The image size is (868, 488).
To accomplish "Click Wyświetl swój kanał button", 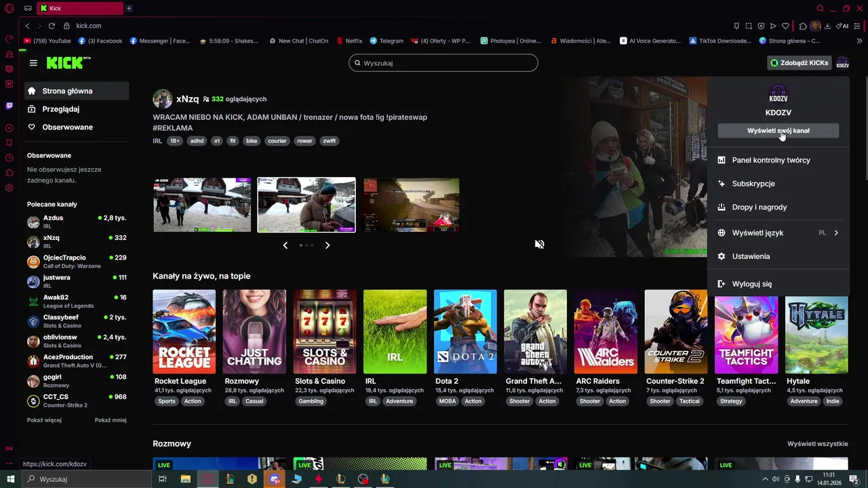I will pos(778,130).
